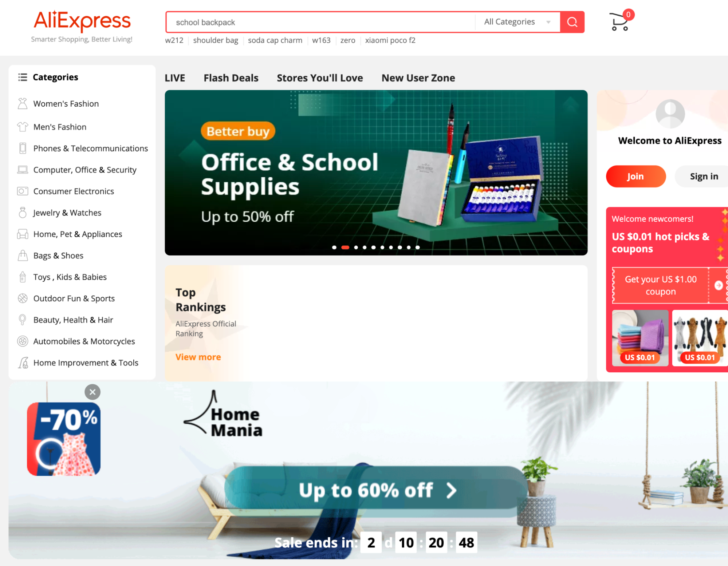The width and height of the screenshot is (728, 566).
Task: Expand the Top Rankings section
Action: tap(198, 357)
